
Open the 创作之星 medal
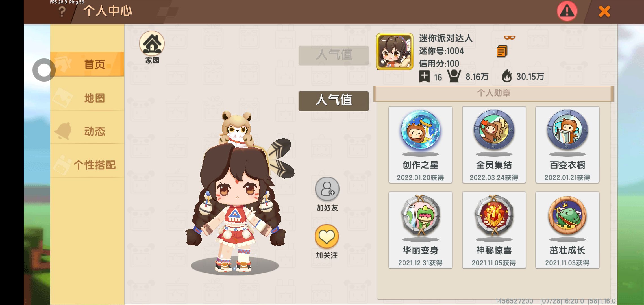click(x=420, y=145)
